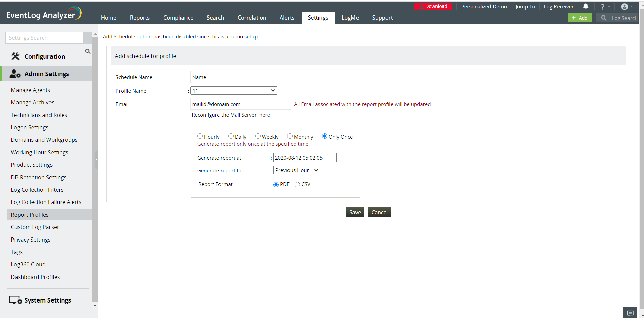Open the Compliance tab
The width and height of the screenshot is (644, 318).
coord(178,18)
